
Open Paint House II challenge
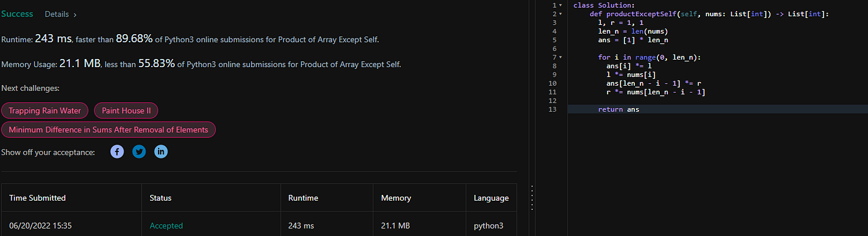click(126, 111)
